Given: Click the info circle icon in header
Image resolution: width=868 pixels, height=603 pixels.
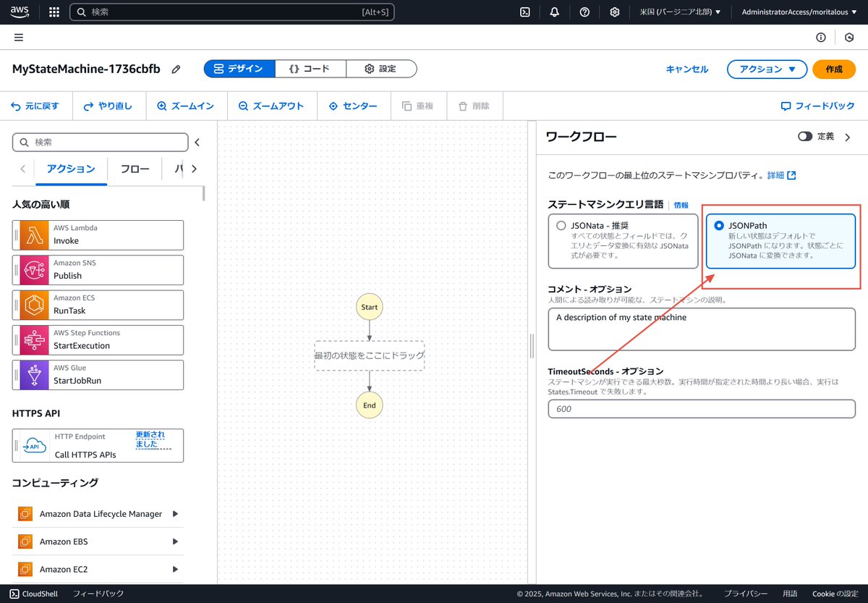Looking at the screenshot, I should pyautogui.click(x=821, y=38).
